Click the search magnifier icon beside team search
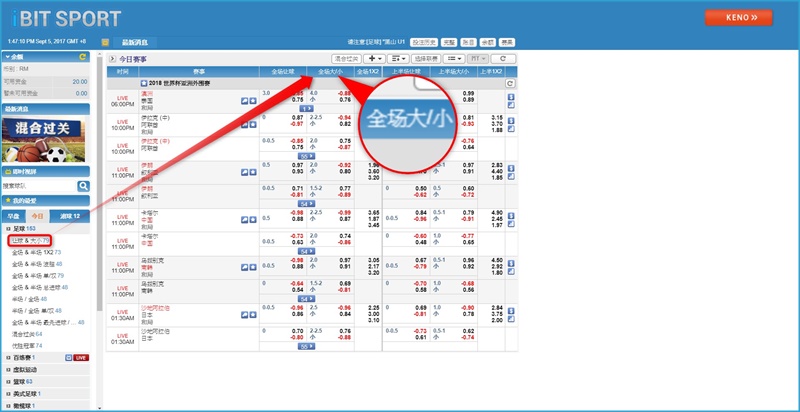The width and height of the screenshot is (800, 412). tap(84, 187)
